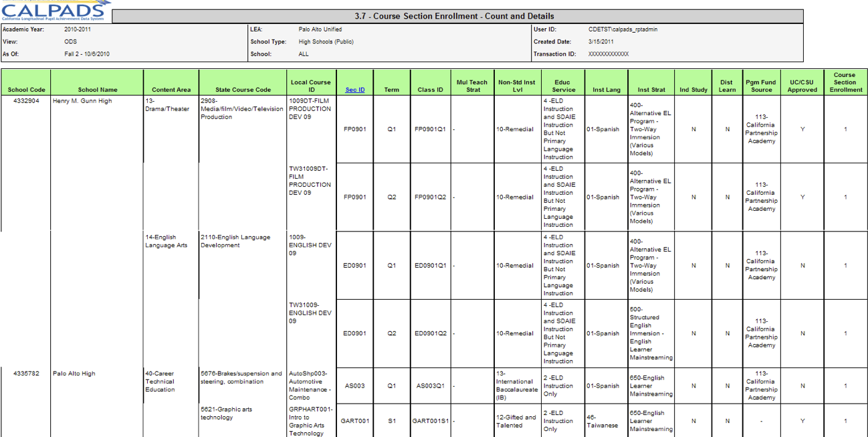
Task: Click state course 2110-English Language Development
Action: pyautogui.click(x=235, y=241)
